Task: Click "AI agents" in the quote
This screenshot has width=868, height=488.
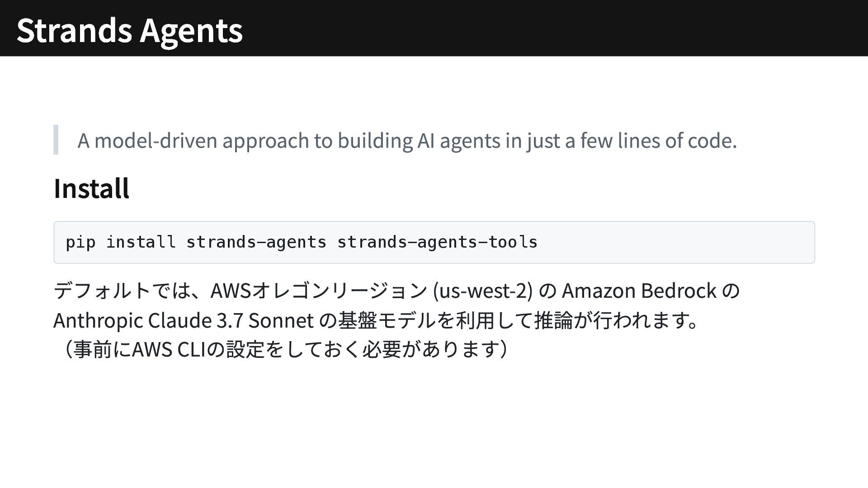Action: tap(458, 141)
